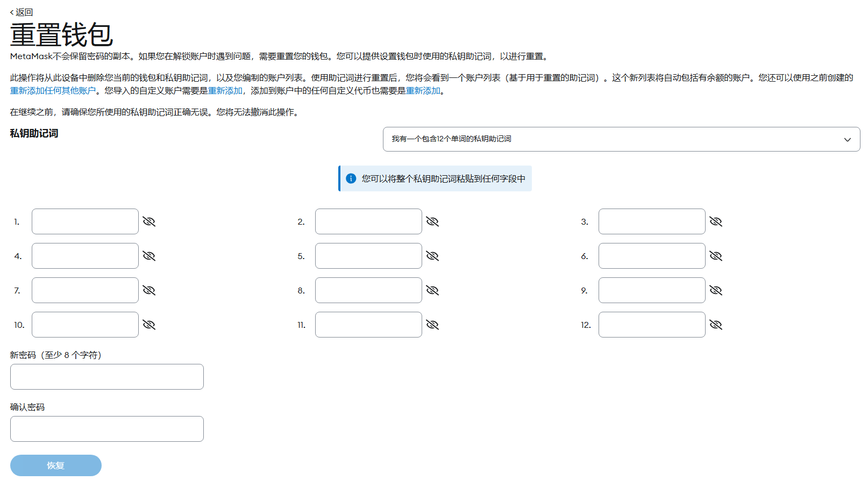Viewport: 868px width, 495px height.
Task: Click the 确认密码 confirm password field
Action: [107, 429]
